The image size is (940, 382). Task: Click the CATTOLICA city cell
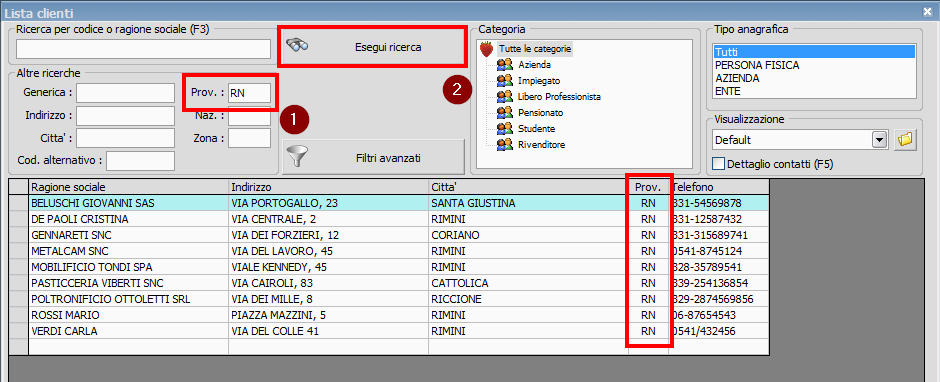click(x=528, y=283)
